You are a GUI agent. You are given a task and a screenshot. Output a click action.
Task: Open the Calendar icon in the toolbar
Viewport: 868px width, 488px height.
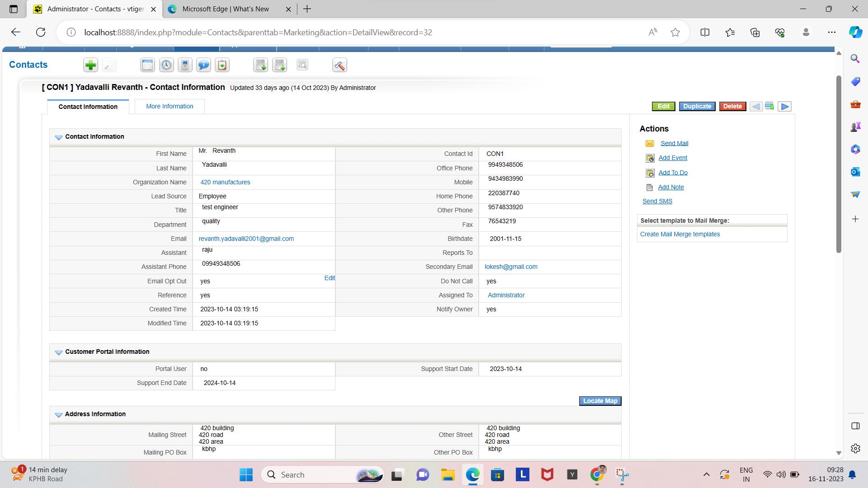click(147, 65)
